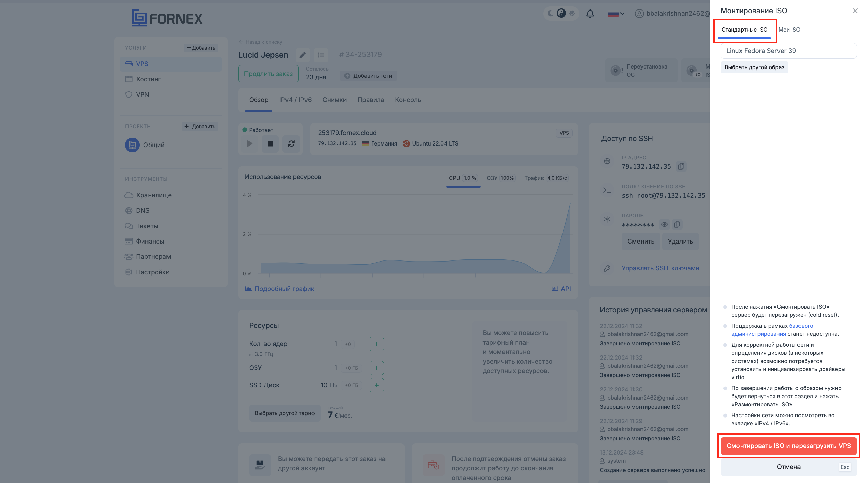868x483 pixels.
Task: Add a new project under Проекты
Action: (x=200, y=127)
